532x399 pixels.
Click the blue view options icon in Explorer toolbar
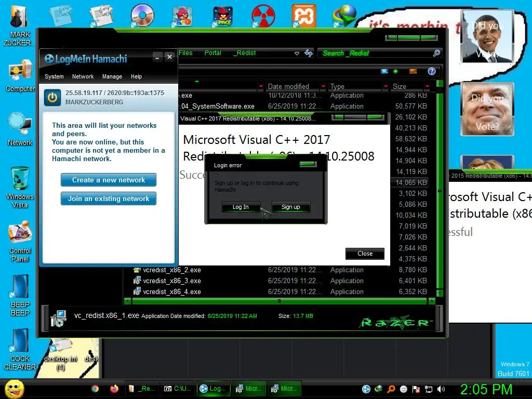coord(384,71)
